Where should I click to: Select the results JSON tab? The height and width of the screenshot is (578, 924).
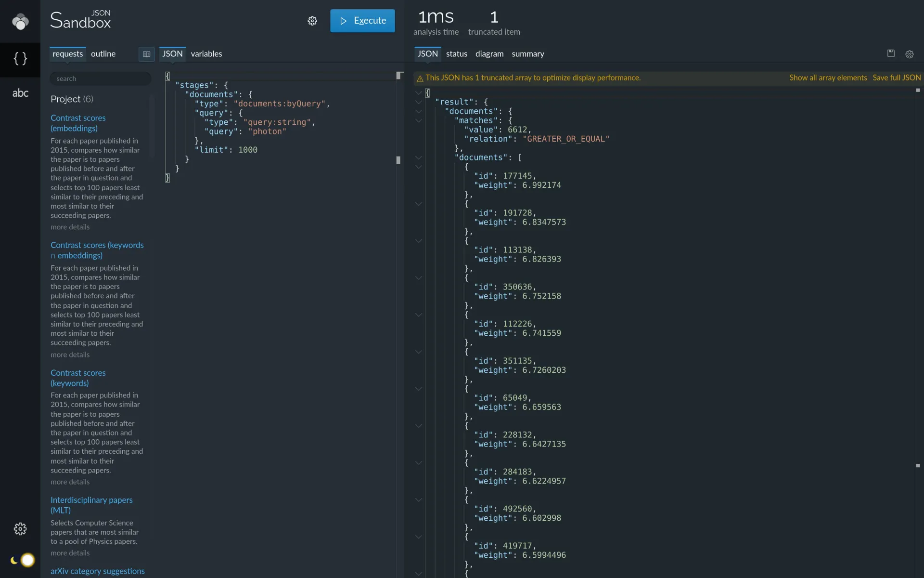[x=427, y=54]
